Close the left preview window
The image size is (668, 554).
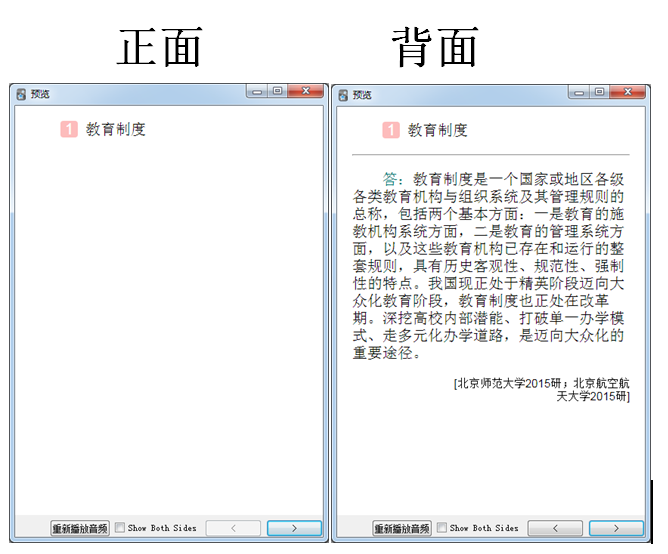coord(305,91)
